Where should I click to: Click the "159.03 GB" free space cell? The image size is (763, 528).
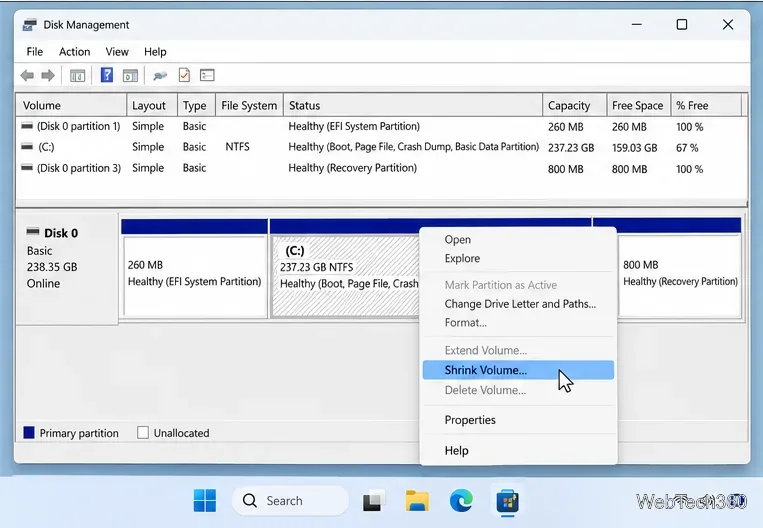pos(635,148)
